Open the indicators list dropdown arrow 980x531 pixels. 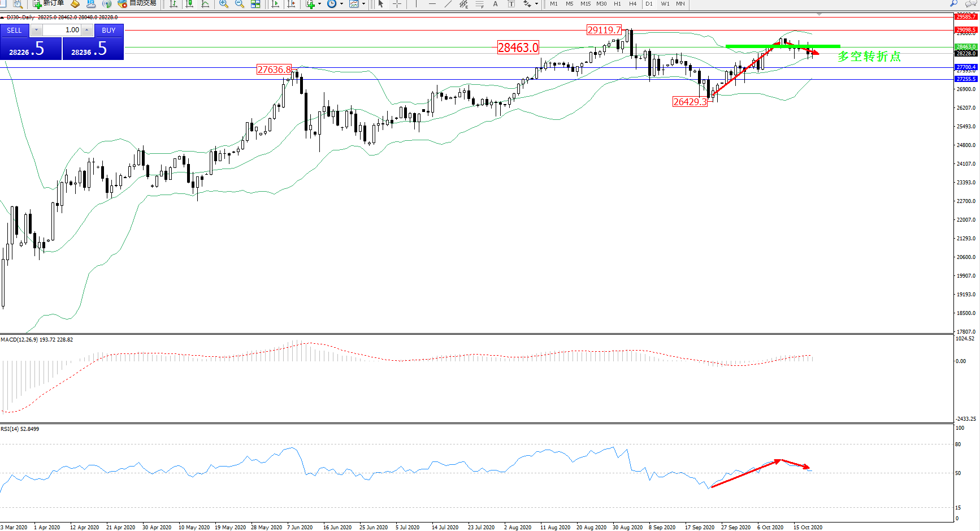(x=319, y=4)
